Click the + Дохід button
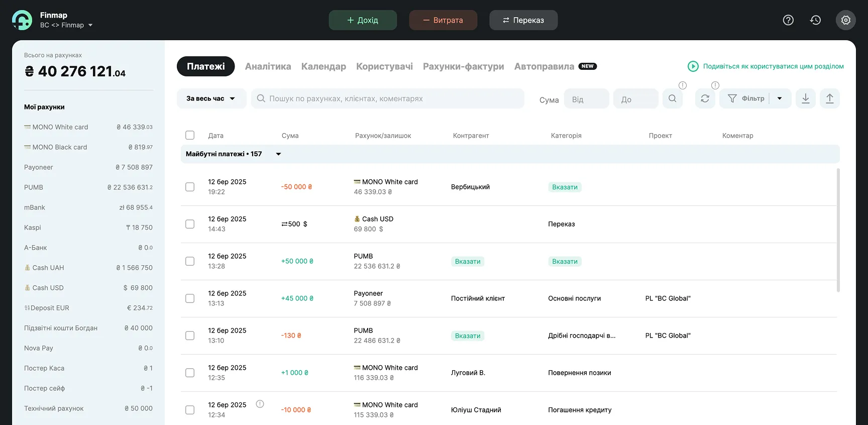This screenshot has width=868, height=425. coord(363,20)
